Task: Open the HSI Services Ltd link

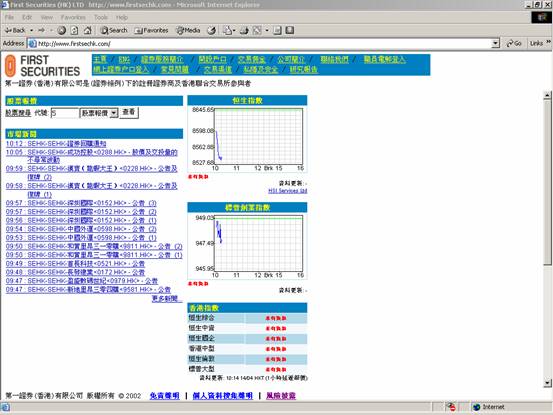Action: (x=288, y=191)
